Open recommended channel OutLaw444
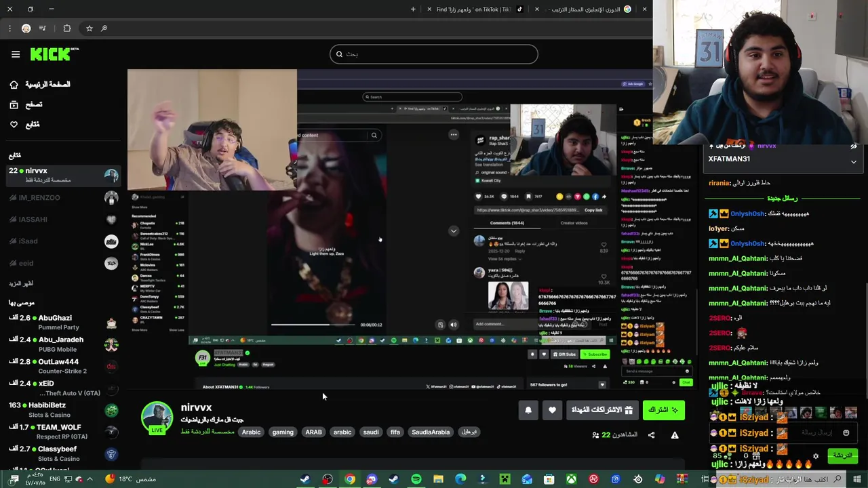This screenshot has width=868, height=488. click(x=62, y=366)
